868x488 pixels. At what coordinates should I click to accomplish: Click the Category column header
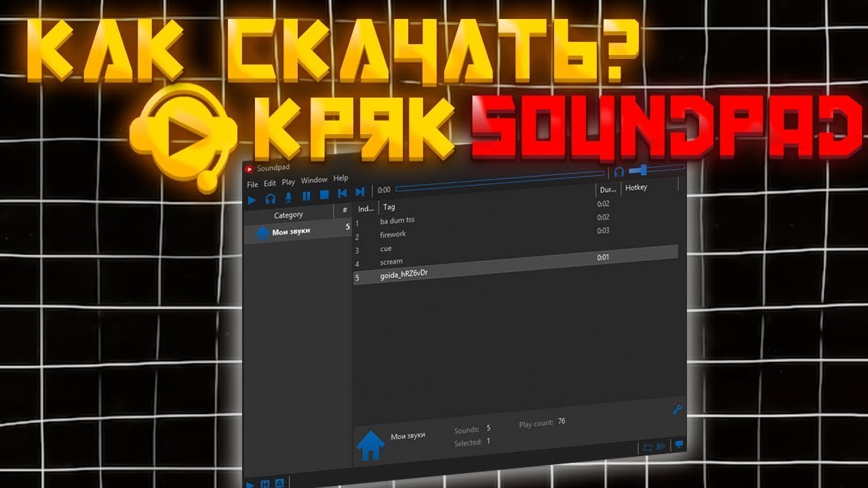(288, 215)
